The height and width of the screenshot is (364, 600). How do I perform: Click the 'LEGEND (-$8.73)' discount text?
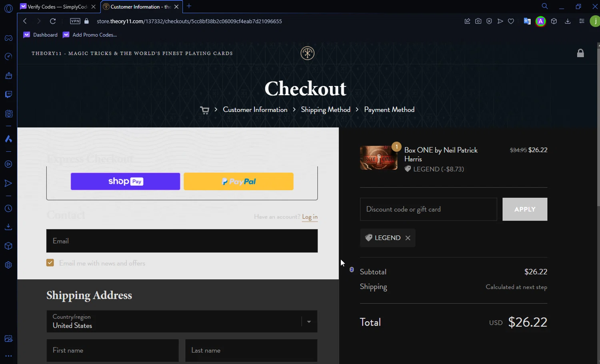(438, 169)
